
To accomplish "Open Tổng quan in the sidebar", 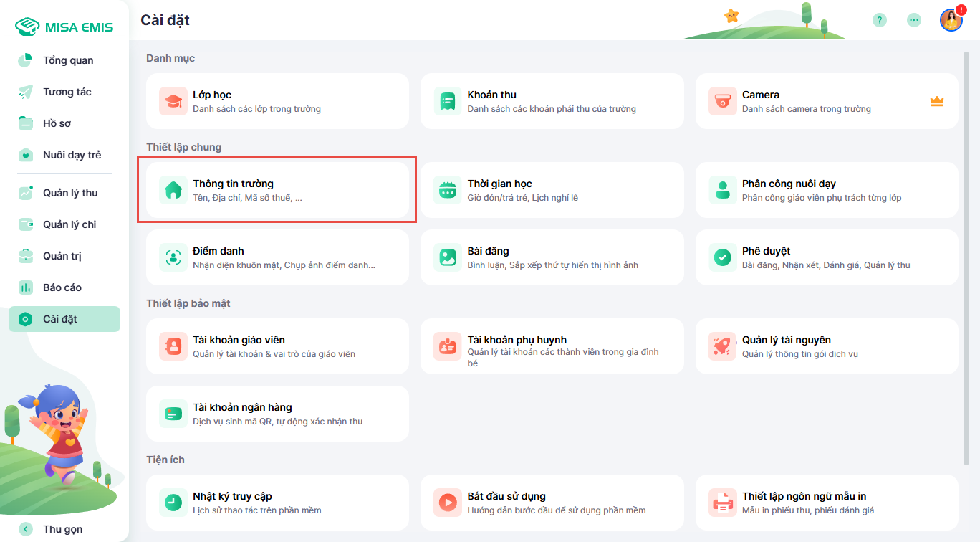I will pos(67,60).
